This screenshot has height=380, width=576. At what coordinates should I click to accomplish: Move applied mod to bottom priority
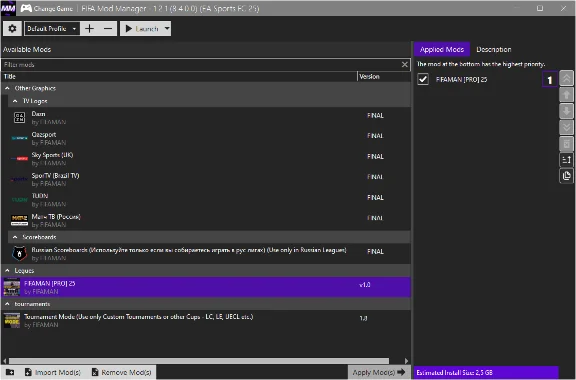pyautogui.click(x=566, y=127)
